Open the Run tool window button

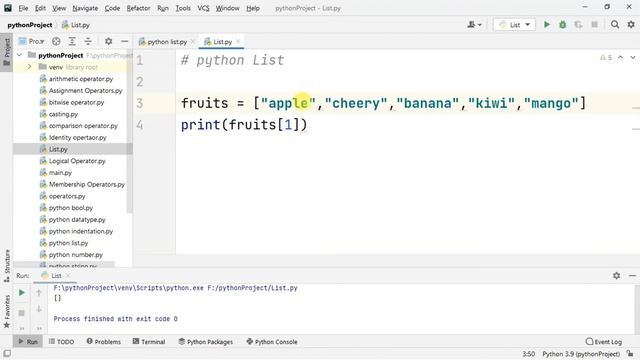28,342
